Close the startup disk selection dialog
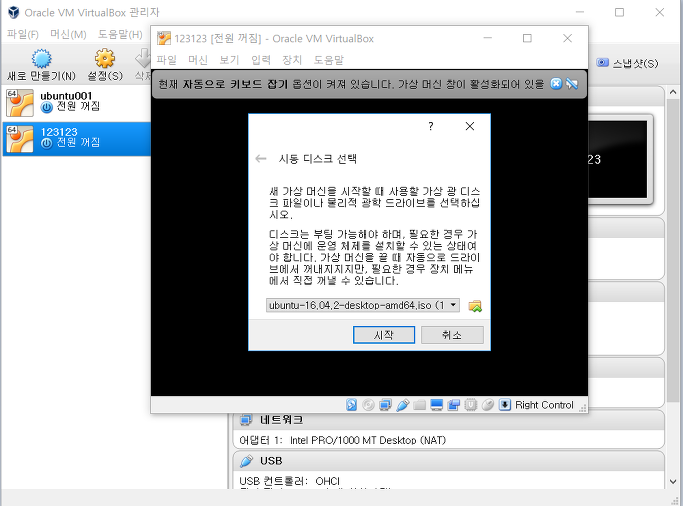Image resolution: width=683 pixels, height=506 pixels. tap(470, 126)
